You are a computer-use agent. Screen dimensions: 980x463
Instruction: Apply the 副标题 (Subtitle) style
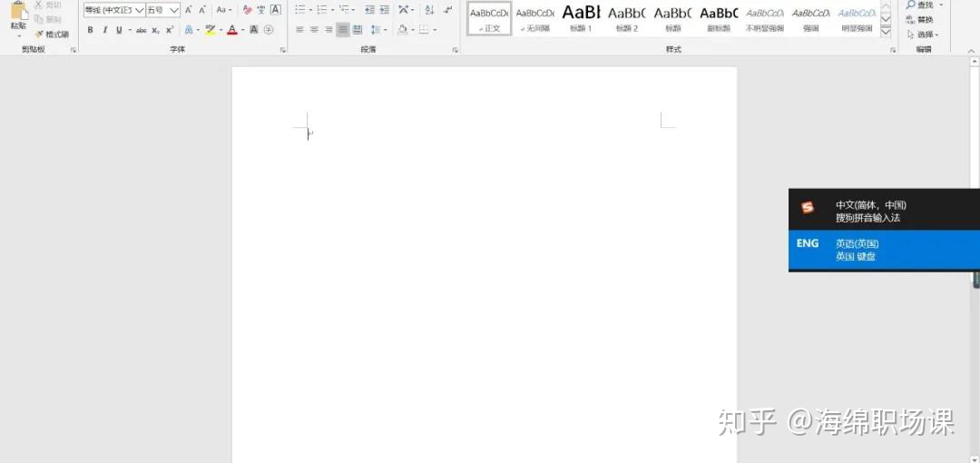click(719, 18)
